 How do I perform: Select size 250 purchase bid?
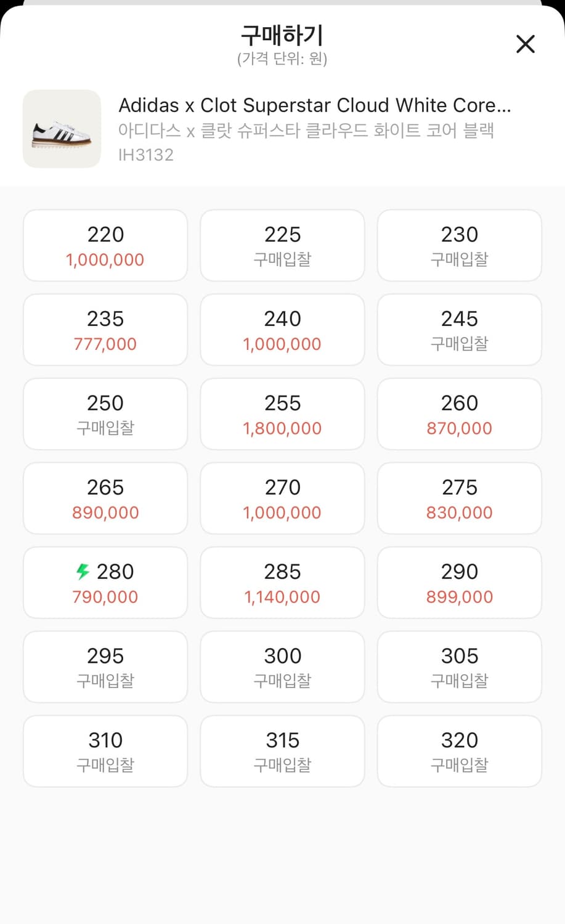click(x=105, y=414)
